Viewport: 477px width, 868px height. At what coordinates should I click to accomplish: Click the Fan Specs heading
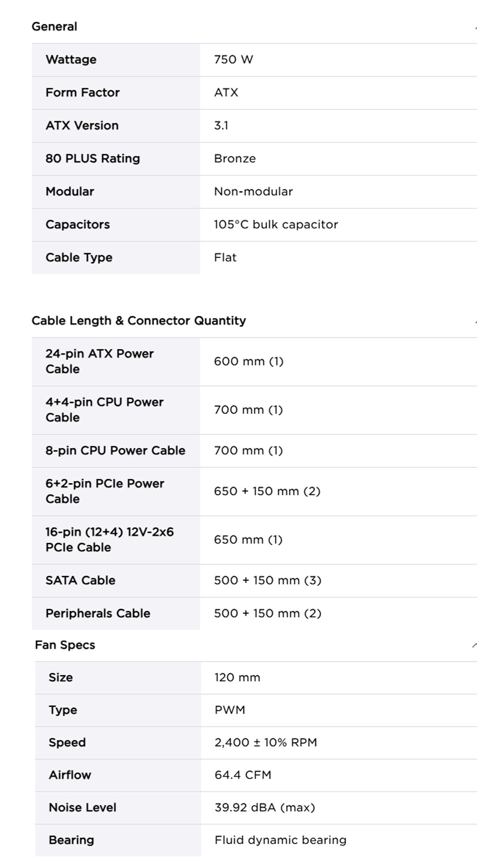(65, 645)
